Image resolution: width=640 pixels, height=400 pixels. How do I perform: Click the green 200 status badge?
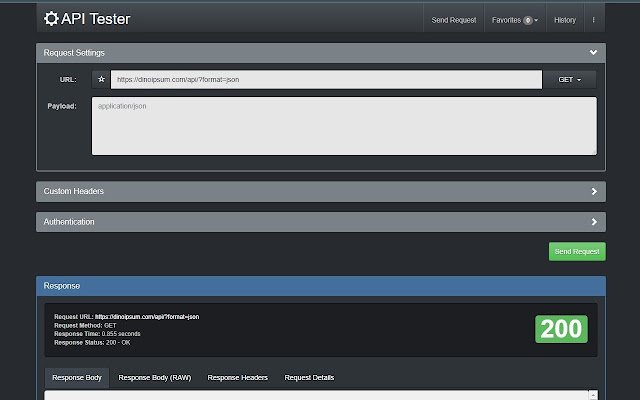(561, 329)
